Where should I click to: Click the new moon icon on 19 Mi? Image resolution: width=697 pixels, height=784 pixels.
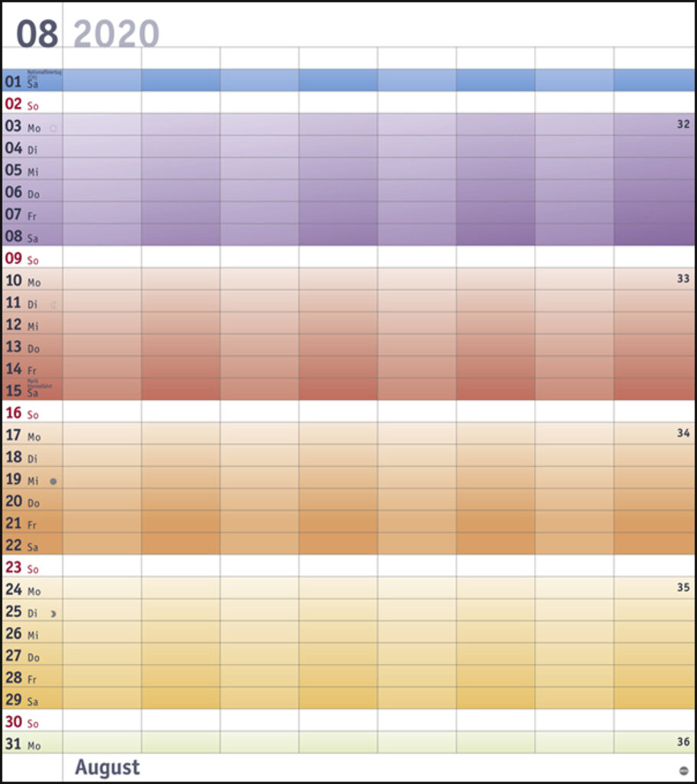point(53,482)
